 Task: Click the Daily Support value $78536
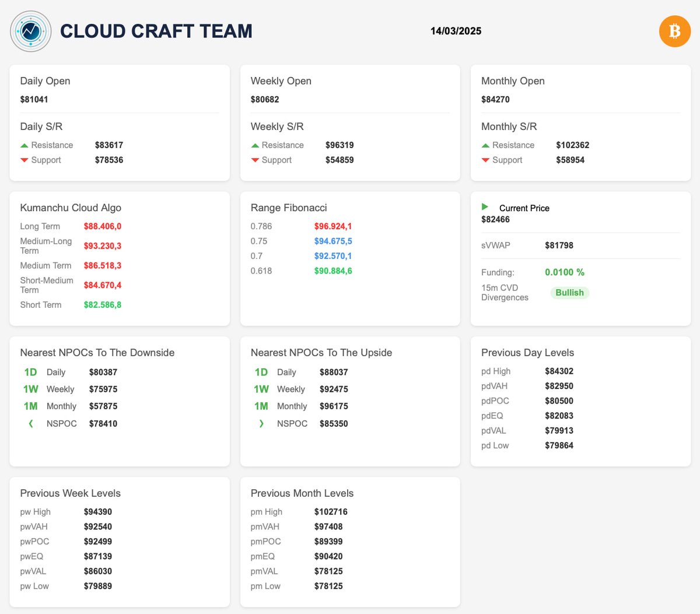[109, 160]
